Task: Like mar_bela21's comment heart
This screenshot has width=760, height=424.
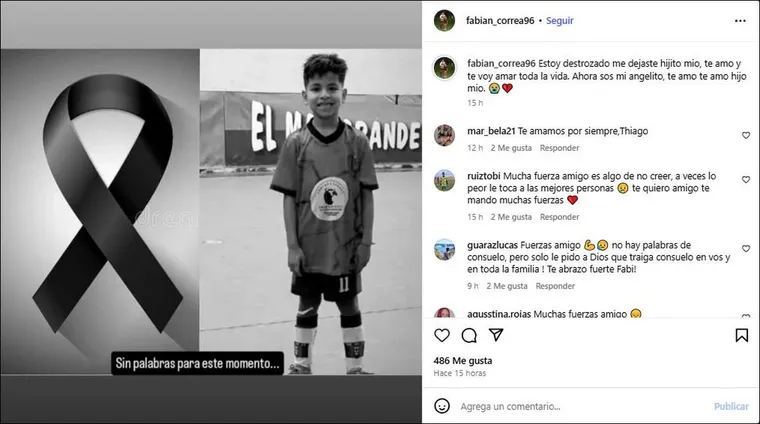Action: pyautogui.click(x=746, y=135)
